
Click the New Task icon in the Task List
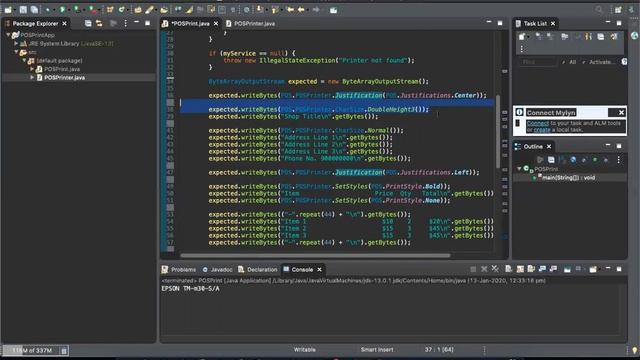pyautogui.click(x=522, y=37)
